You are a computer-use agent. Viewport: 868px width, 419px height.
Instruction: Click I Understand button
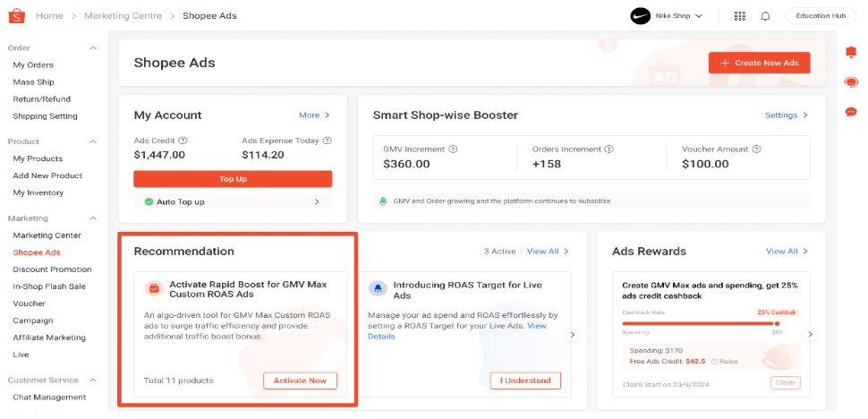click(x=525, y=381)
